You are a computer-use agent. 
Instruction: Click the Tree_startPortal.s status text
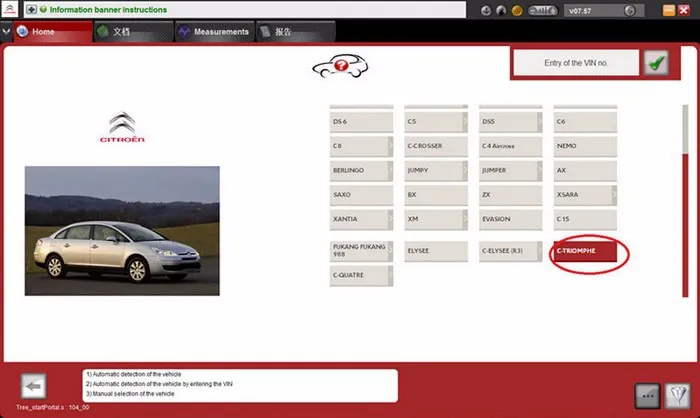pos(53,407)
